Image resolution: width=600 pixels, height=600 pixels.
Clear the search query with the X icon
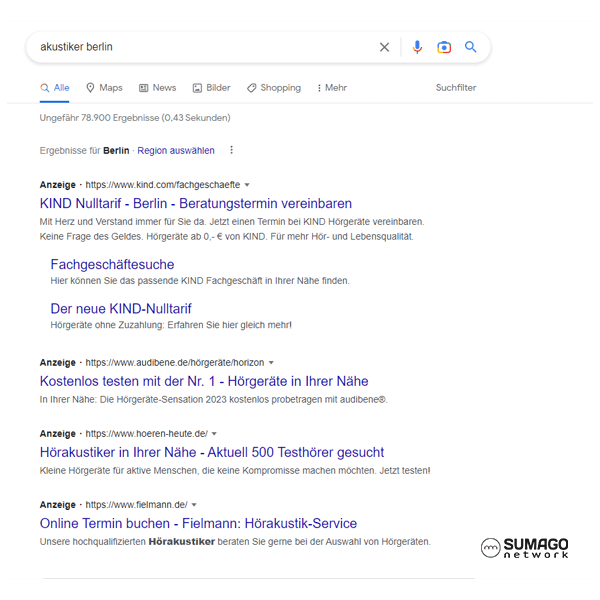(384, 47)
